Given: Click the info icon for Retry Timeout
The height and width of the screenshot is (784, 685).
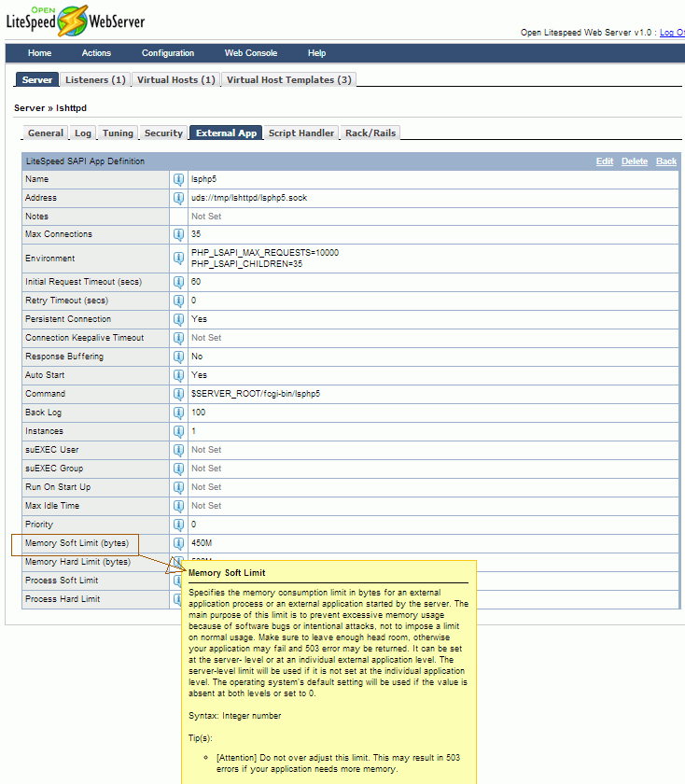Looking at the screenshot, I should 178,301.
